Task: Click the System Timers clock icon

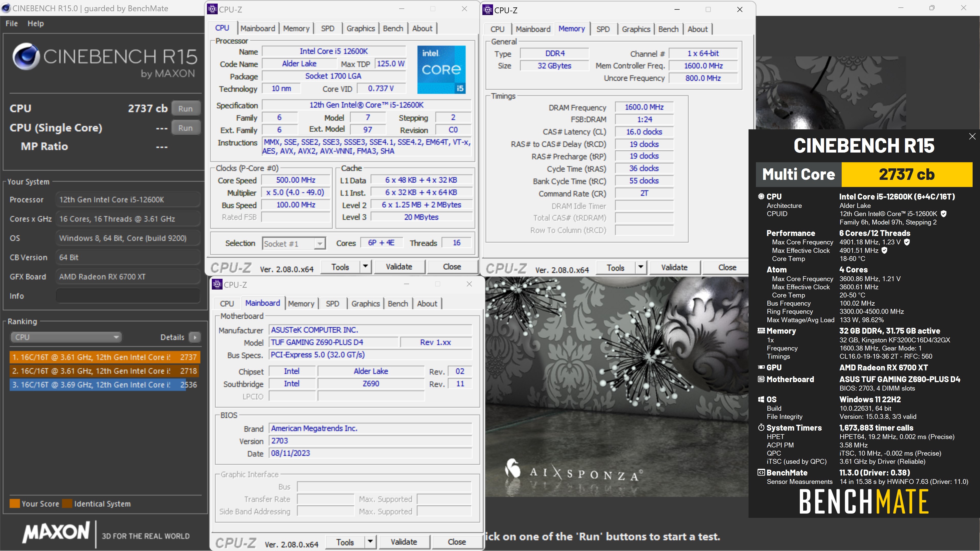Action: point(761,428)
